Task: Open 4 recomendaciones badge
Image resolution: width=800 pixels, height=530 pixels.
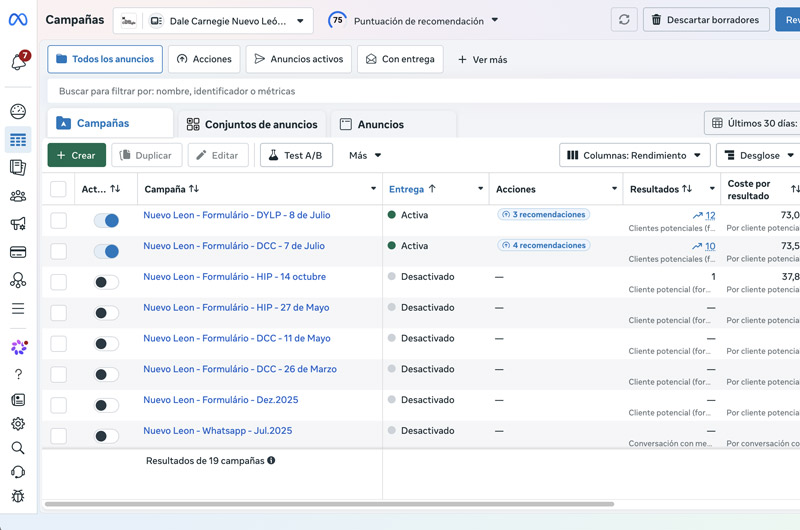Action: click(543, 245)
